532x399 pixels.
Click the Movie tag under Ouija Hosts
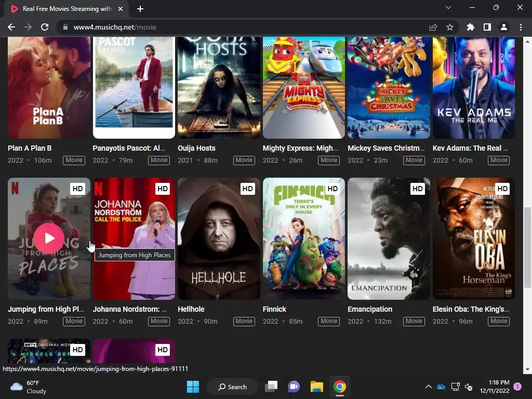point(244,160)
